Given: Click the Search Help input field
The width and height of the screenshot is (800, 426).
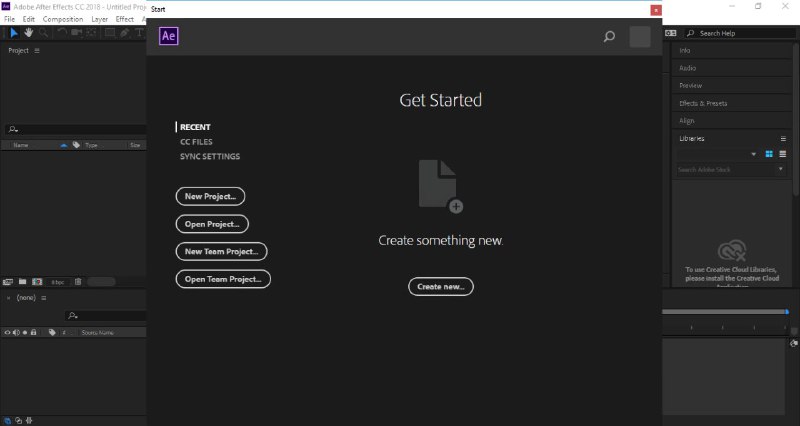Looking at the screenshot, I should (x=740, y=33).
